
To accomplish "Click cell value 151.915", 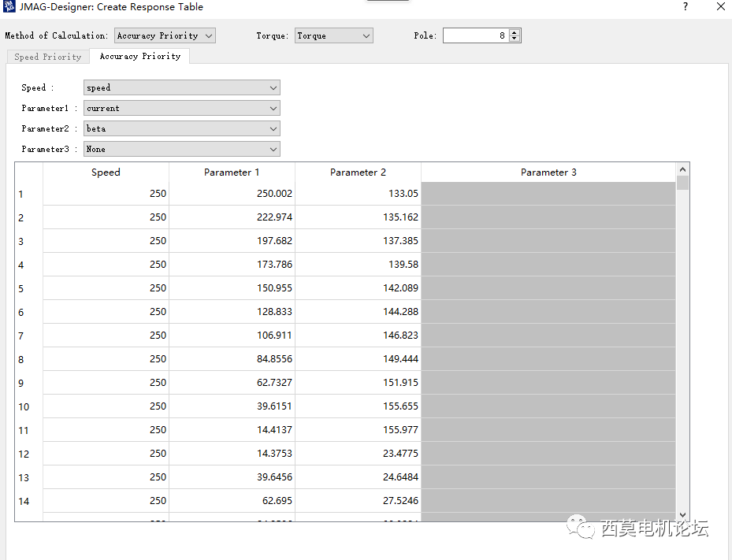I will [x=358, y=383].
